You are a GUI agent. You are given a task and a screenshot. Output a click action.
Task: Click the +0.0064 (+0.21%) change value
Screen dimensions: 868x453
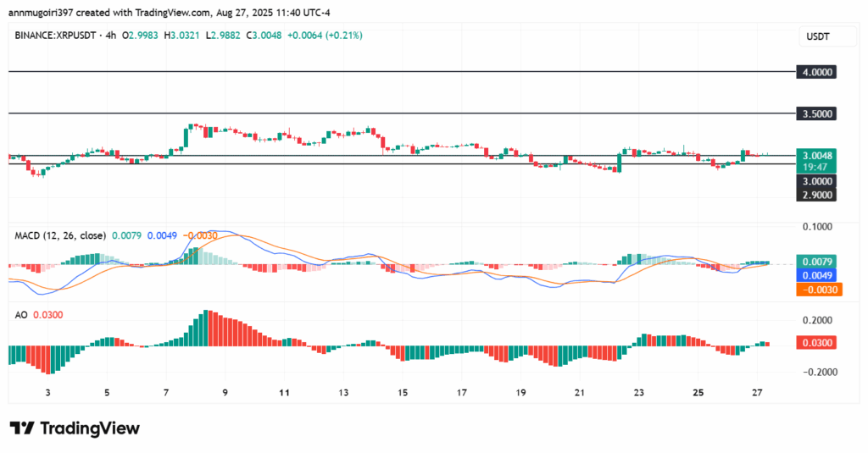point(325,36)
